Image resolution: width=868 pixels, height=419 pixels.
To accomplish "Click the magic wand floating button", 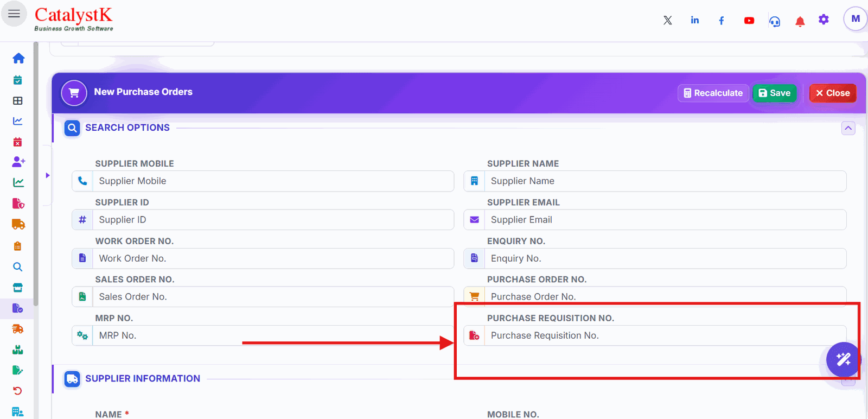I will pyautogui.click(x=844, y=359).
